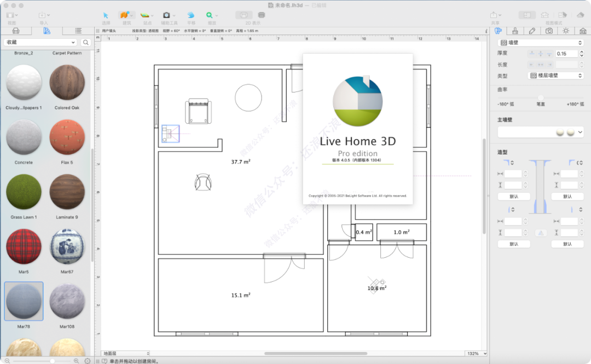This screenshot has width=591, height=364.
Task: Switch to 2D plan display icon
Action: click(244, 15)
